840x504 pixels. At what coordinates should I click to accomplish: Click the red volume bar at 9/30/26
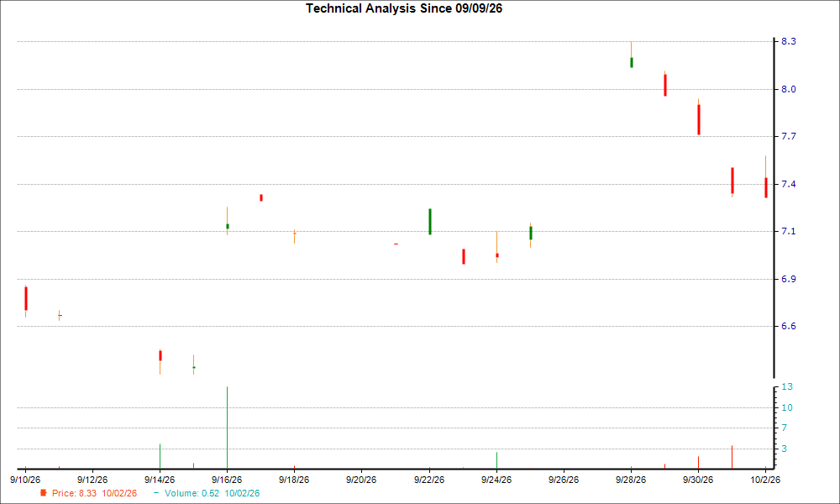tap(698, 463)
